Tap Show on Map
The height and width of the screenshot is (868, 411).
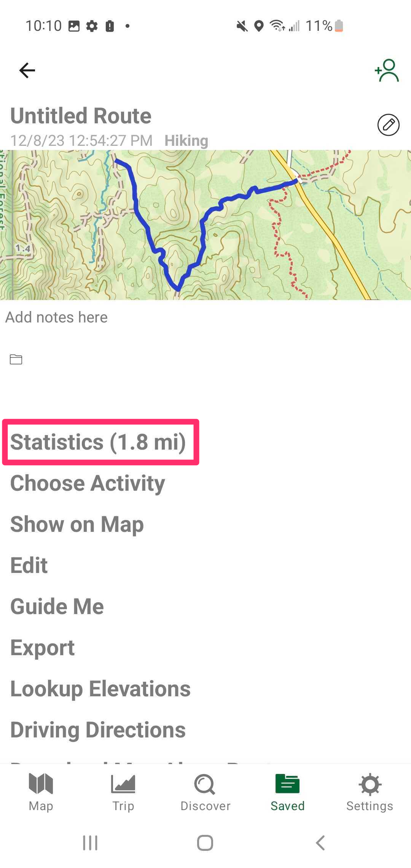(x=77, y=525)
